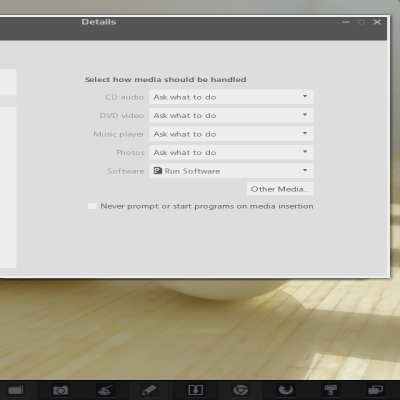Open the drawing palette app in taskbar
Viewport: 400px width, 400px height.
(105, 390)
